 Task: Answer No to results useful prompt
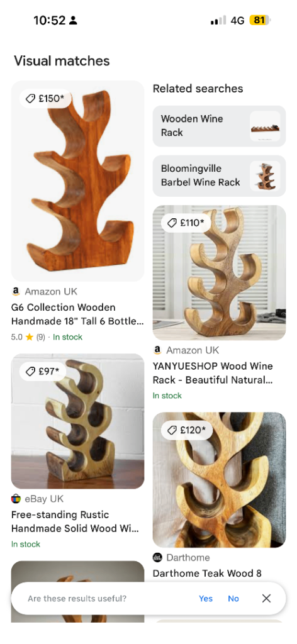tap(233, 599)
